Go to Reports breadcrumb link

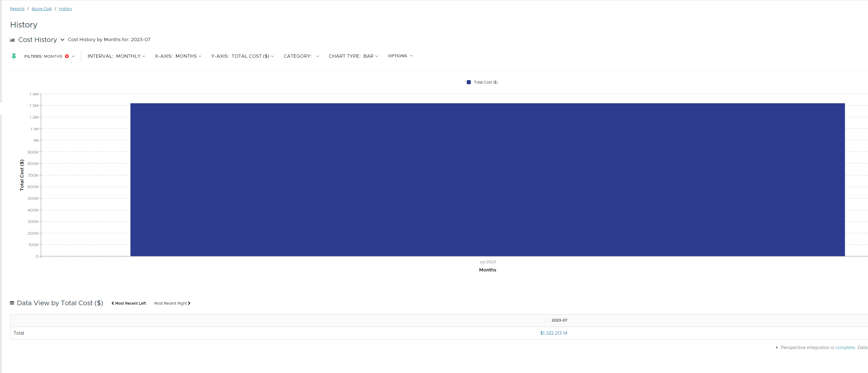[x=17, y=9]
